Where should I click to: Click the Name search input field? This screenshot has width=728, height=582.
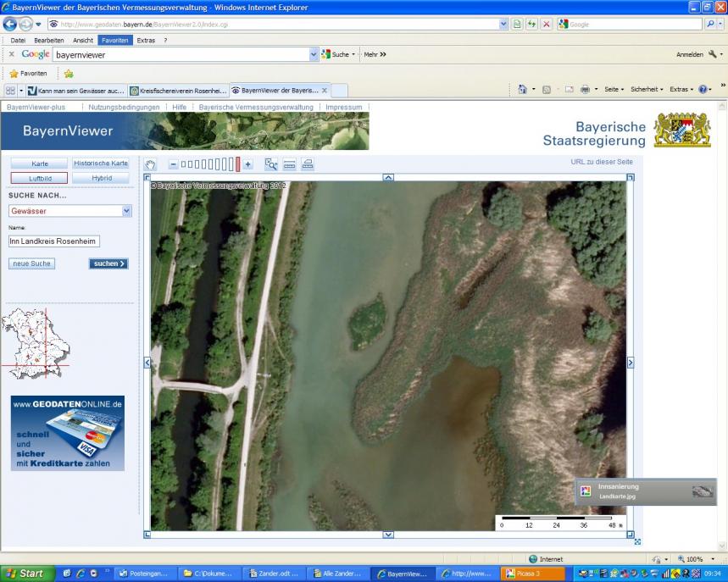click(x=54, y=241)
